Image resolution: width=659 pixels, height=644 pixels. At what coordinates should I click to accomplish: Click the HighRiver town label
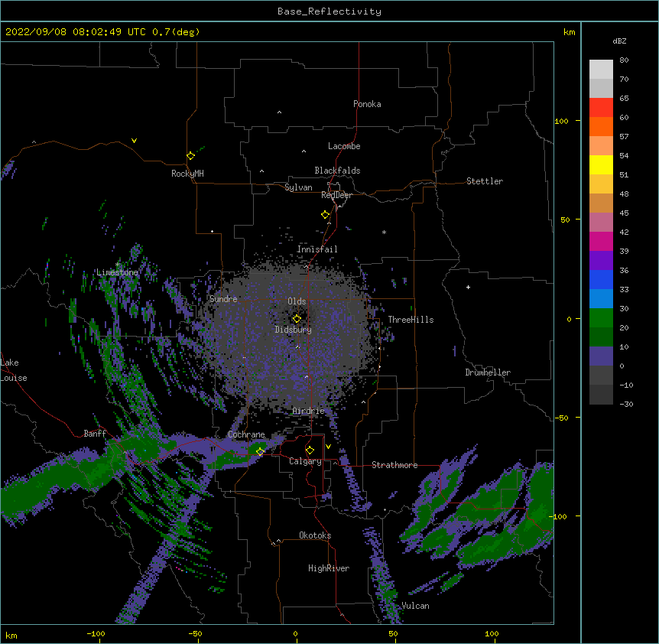[x=329, y=568]
